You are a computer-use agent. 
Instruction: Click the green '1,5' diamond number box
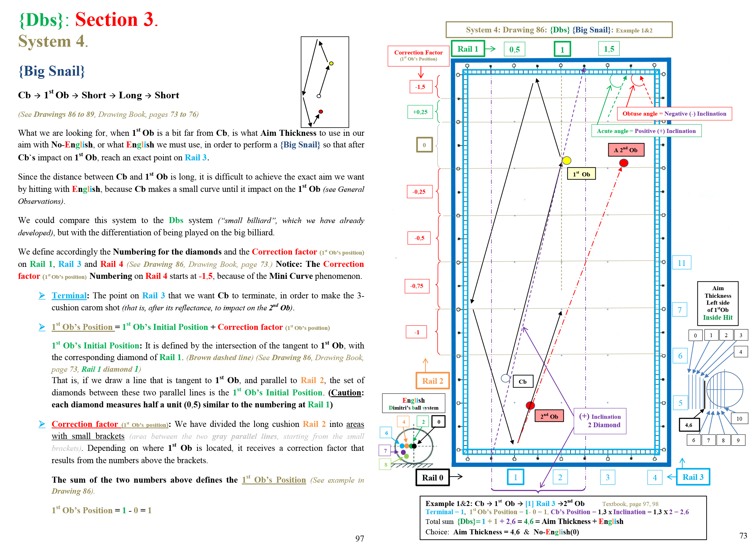(x=609, y=49)
